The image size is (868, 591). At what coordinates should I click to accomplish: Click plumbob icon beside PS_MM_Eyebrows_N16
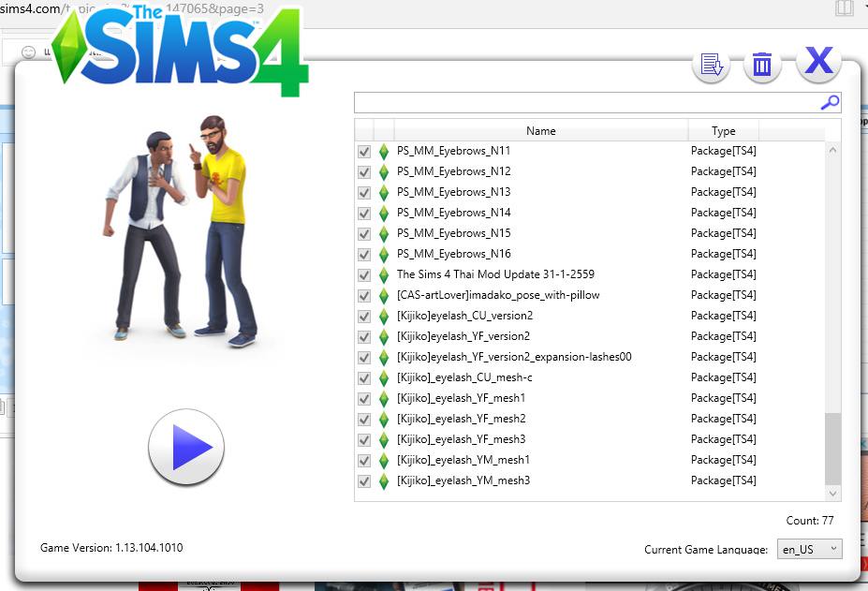tap(384, 254)
